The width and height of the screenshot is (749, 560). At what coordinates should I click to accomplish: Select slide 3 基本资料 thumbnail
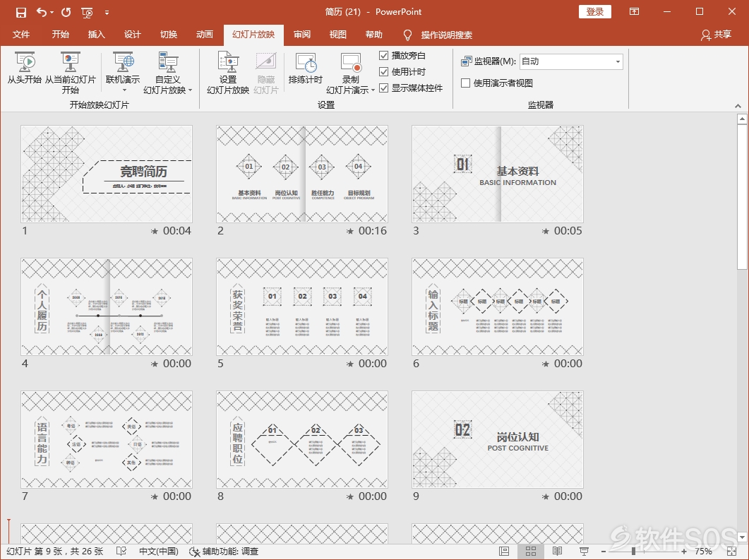(498, 174)
